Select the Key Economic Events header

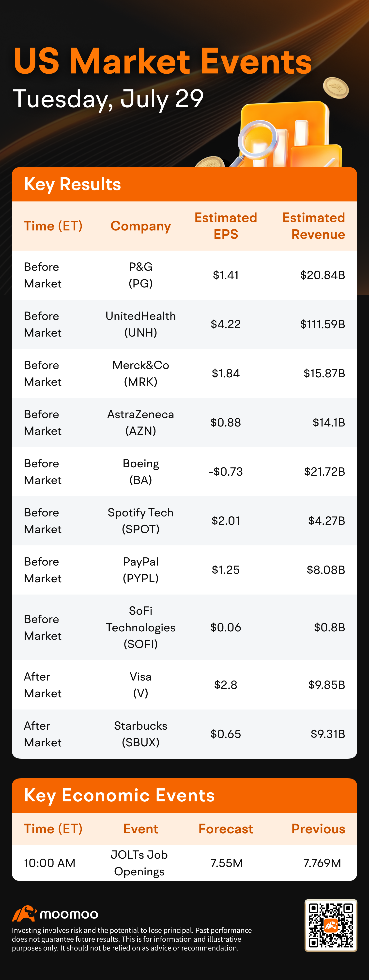point(119,795)
